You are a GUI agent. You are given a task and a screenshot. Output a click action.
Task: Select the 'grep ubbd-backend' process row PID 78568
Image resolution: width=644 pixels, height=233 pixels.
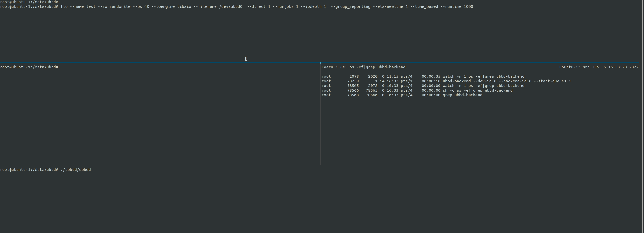pos(402,95)
